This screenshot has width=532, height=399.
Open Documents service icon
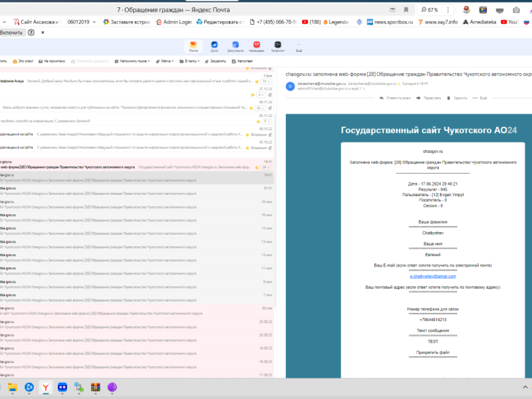(x=235, y=45)
